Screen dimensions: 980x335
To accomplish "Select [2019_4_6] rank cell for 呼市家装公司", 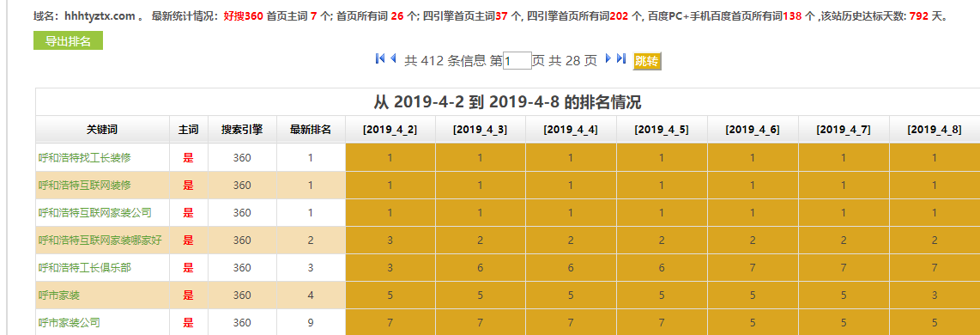I will pos(753,323).
